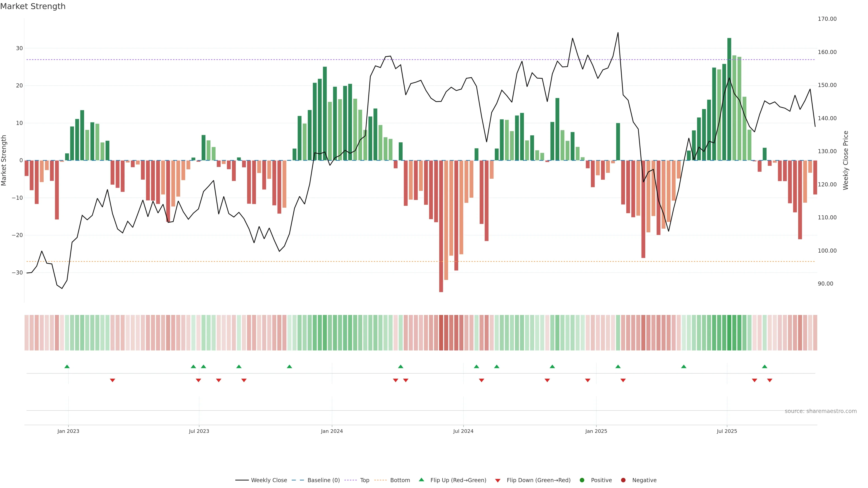
Task: Click the Jul 2025 x-axis label
Action: [727, 431]
